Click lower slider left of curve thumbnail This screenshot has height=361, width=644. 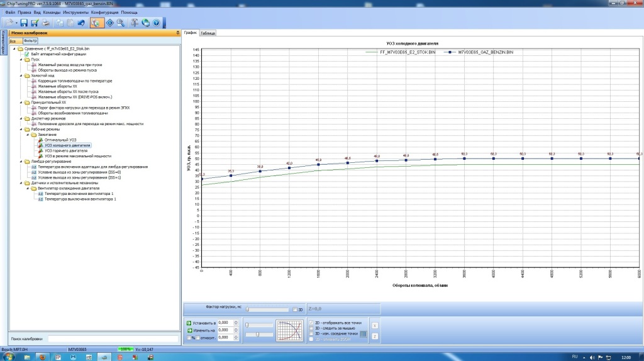coord(258,335)
